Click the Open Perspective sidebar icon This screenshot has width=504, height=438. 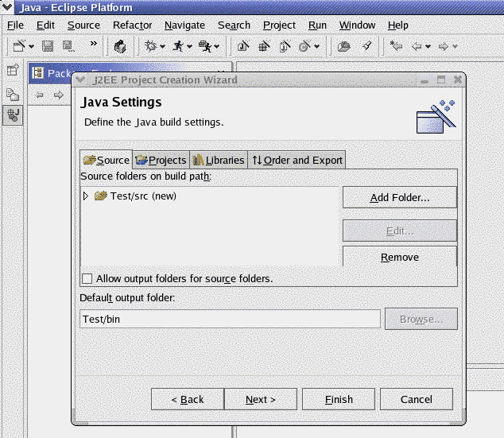[x=13, y=72]
